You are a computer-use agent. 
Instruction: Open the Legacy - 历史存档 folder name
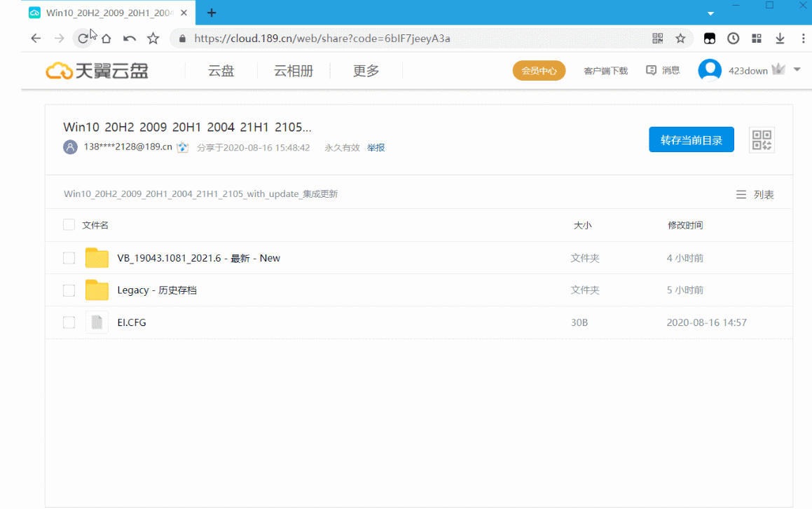157,290
